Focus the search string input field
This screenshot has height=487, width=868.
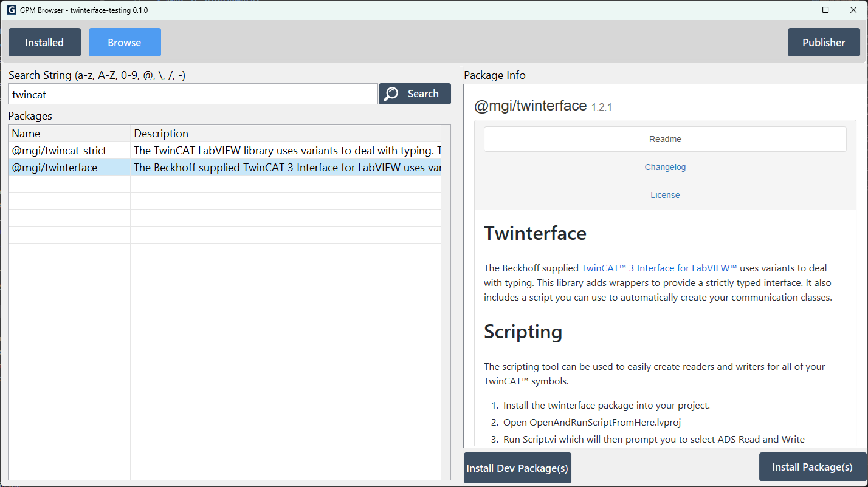pyautogui.click(x=193, y=94)
